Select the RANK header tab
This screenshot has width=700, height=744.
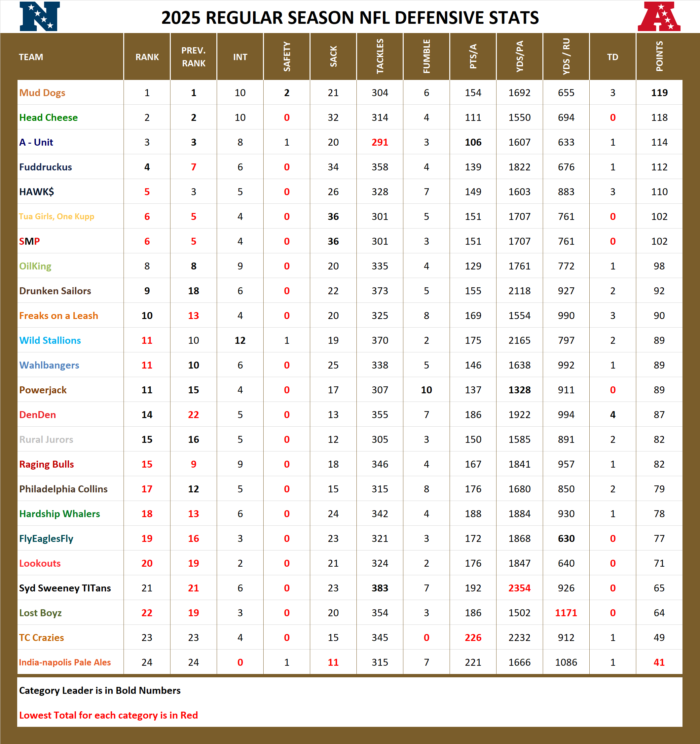[x=147, y=57]
